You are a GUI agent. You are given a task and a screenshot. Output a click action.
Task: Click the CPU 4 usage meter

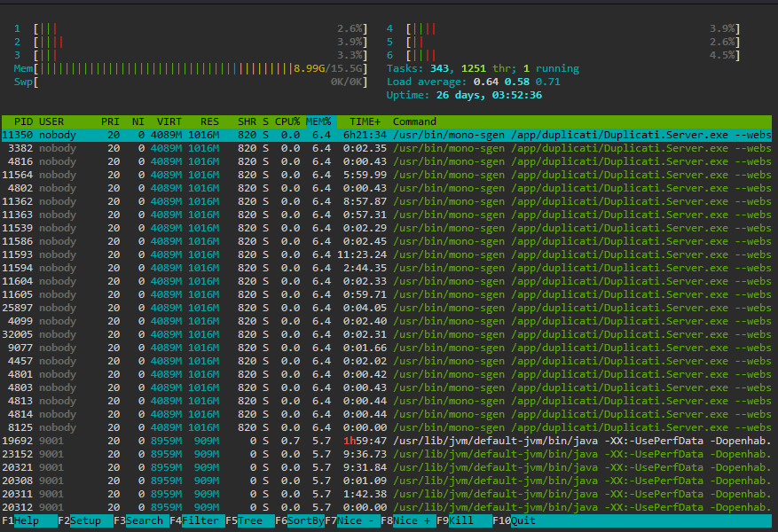pyautogui.click(x=563, y=28)
